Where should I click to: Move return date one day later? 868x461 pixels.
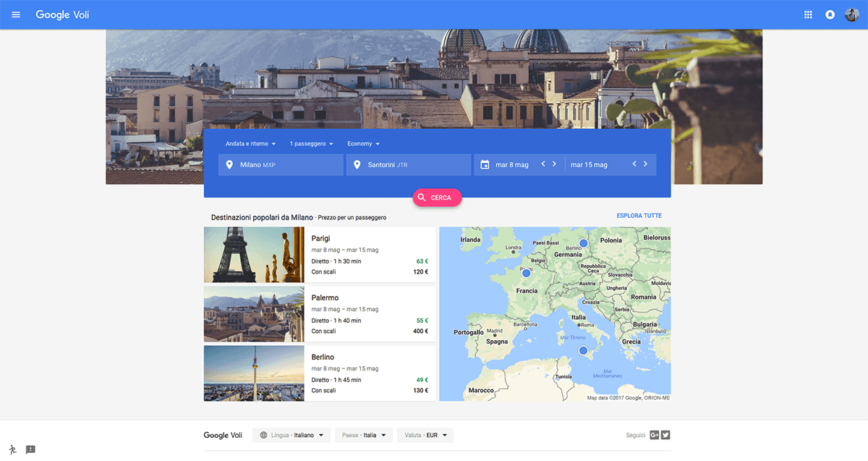645,164
